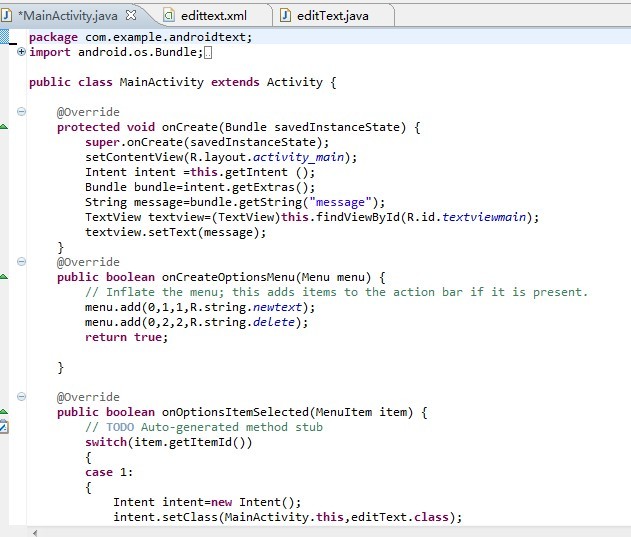
Task: Click override marker beside onOptionsItemSelected
Action: tap(4, 412)
